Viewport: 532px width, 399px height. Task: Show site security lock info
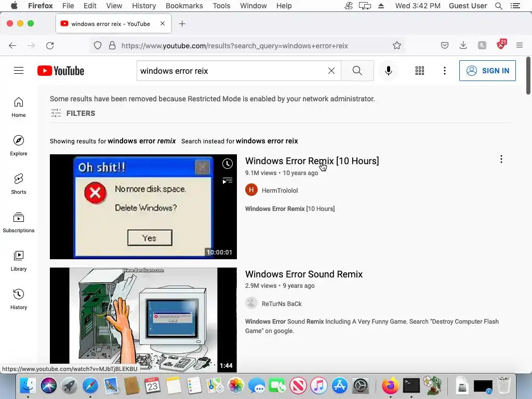tap(112, 46)
